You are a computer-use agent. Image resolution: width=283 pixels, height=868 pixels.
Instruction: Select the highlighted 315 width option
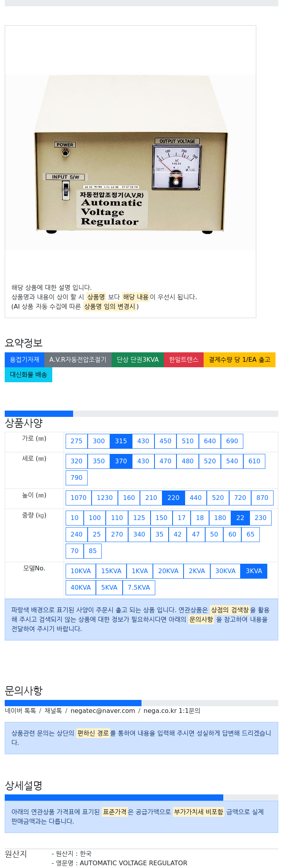point(121,441)
